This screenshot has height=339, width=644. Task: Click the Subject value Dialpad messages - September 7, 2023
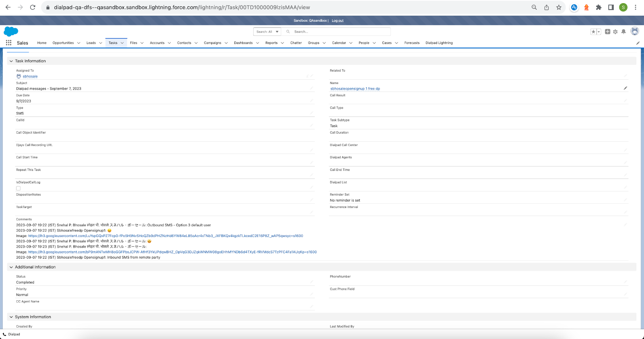click(x=49, y=89)
